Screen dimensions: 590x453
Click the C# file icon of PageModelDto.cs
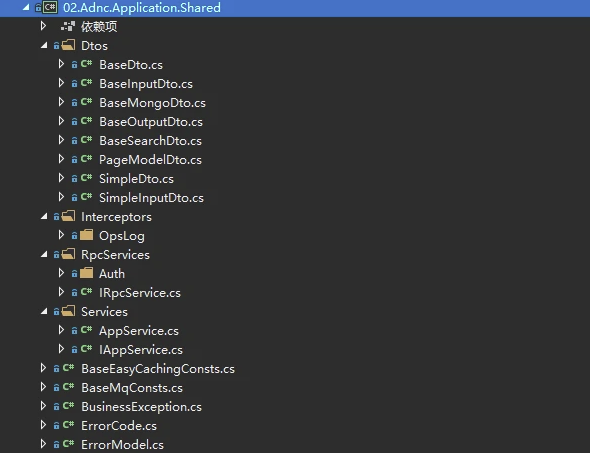click(87, 158)
